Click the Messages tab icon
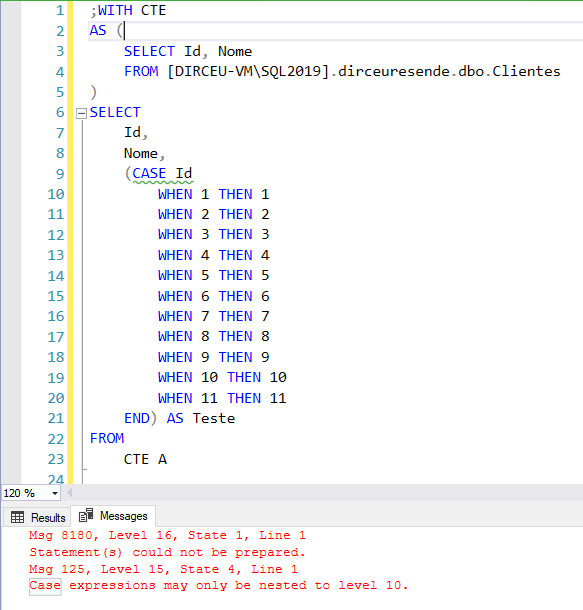This screenshot has width=583, height=610. (86, 515)
